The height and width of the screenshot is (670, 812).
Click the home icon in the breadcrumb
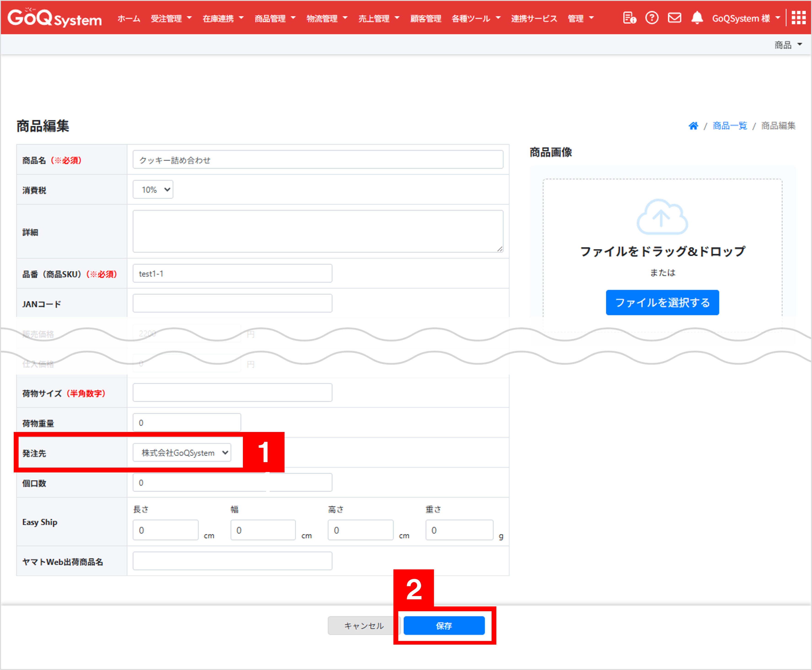[x=694, y=126]
